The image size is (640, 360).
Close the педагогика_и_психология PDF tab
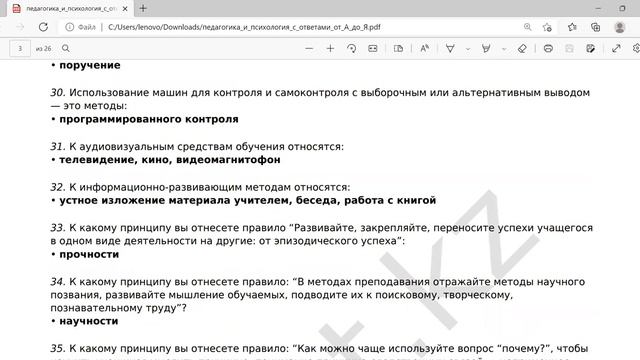click(x=125, y=9)
